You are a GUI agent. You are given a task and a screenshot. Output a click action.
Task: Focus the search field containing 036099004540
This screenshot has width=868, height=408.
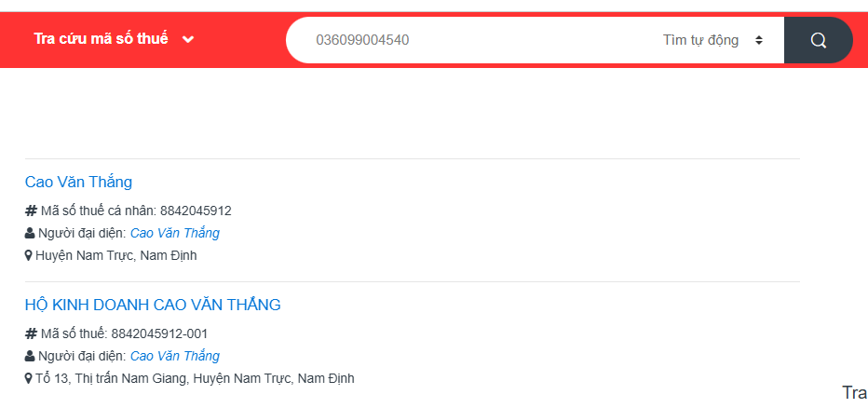(466, 40)
